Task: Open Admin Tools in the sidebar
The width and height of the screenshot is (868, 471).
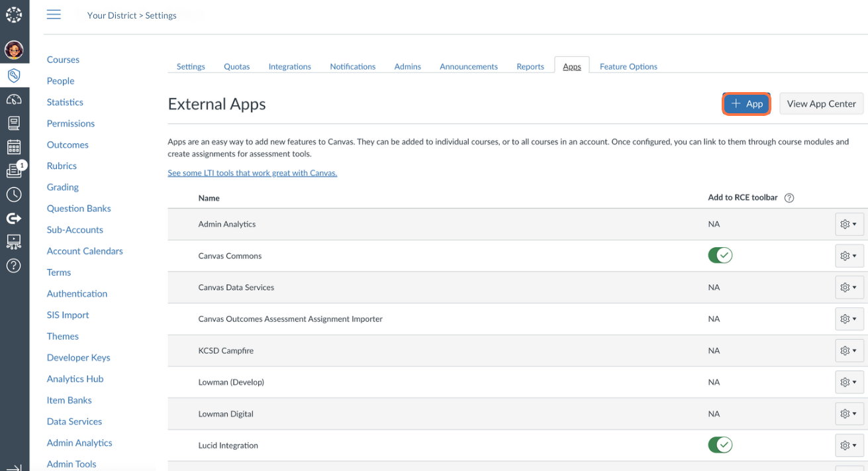Action: point(72,464)
